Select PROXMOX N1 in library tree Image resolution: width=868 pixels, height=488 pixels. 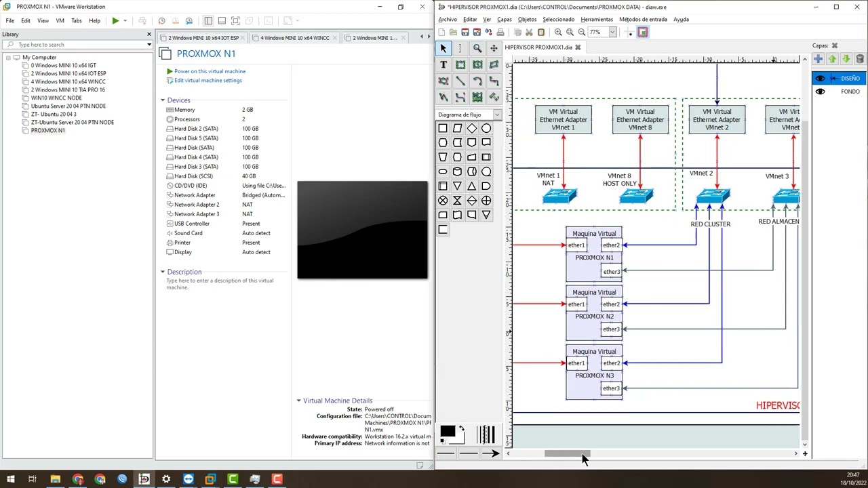click(x=47, y=131)
